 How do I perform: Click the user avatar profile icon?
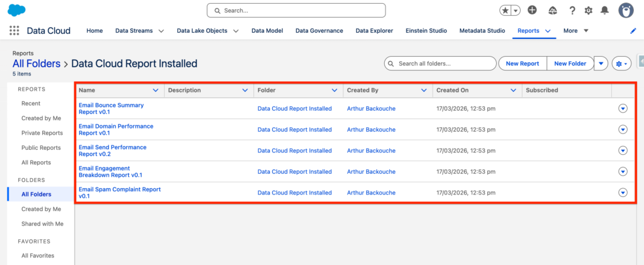click(626, 10)
